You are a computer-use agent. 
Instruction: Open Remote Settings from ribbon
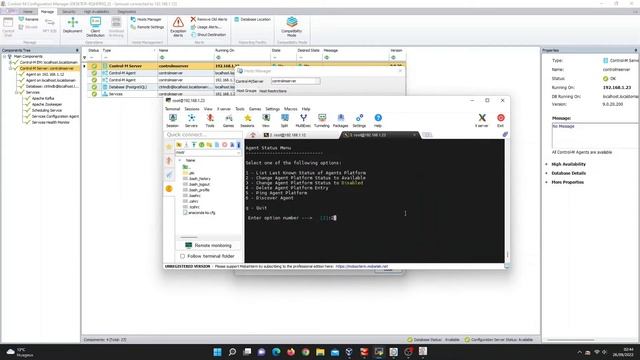(147, 27)
